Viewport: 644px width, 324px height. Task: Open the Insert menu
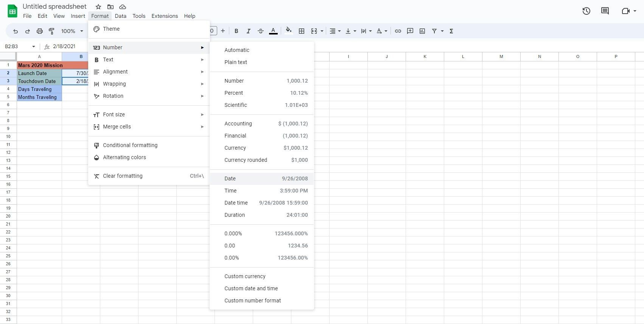[x=78, y=16]
